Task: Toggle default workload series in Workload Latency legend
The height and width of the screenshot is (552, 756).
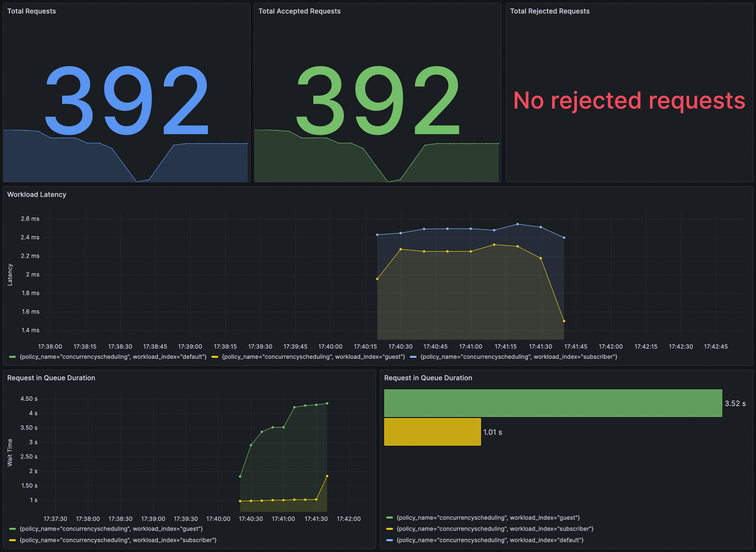Action: (113, 357)
